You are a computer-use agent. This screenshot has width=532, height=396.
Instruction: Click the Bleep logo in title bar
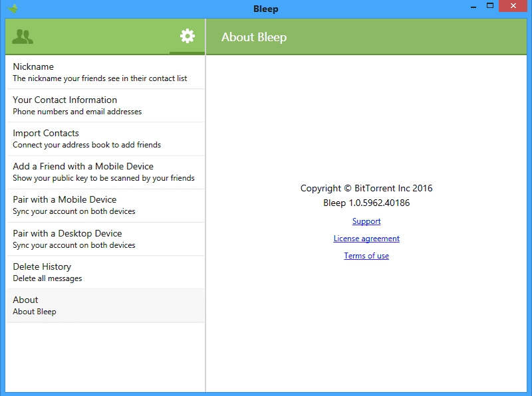13,8
